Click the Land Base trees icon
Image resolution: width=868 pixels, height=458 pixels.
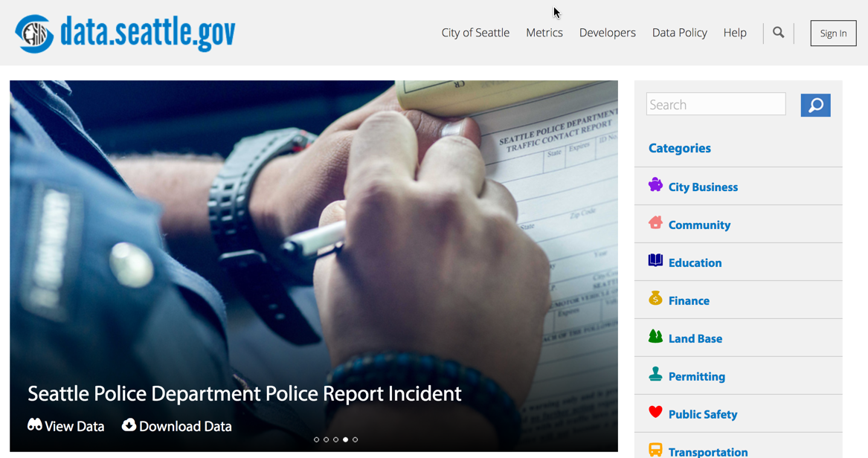(x=655, y=336)
